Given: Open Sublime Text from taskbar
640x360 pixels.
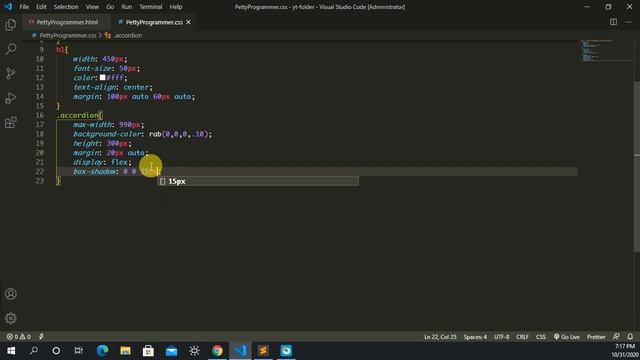Looking at the screenshot, I should (x=263, y=351).
